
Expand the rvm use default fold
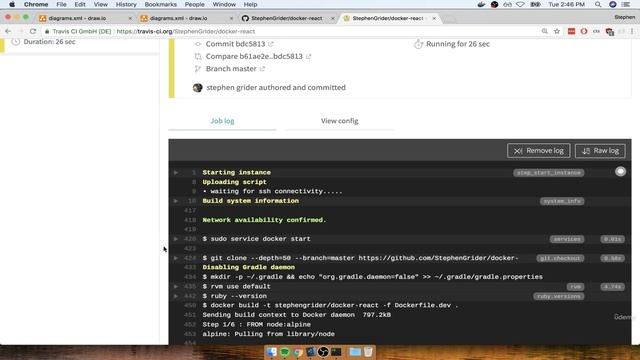(176, 287)
